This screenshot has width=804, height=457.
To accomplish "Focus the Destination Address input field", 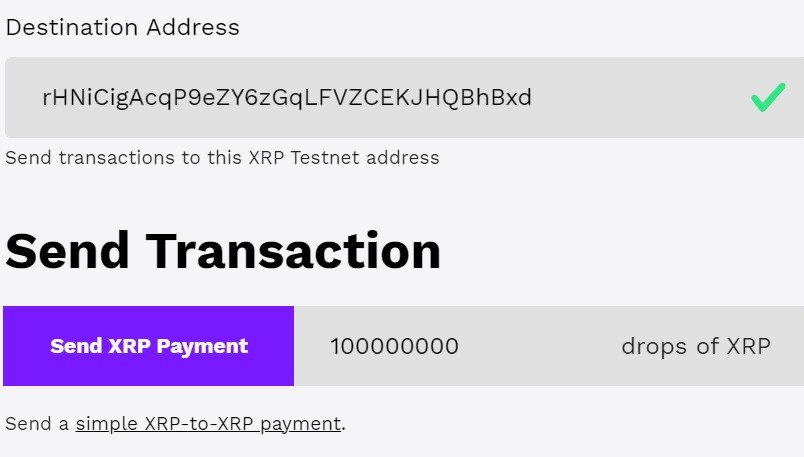I will (380, 97).
